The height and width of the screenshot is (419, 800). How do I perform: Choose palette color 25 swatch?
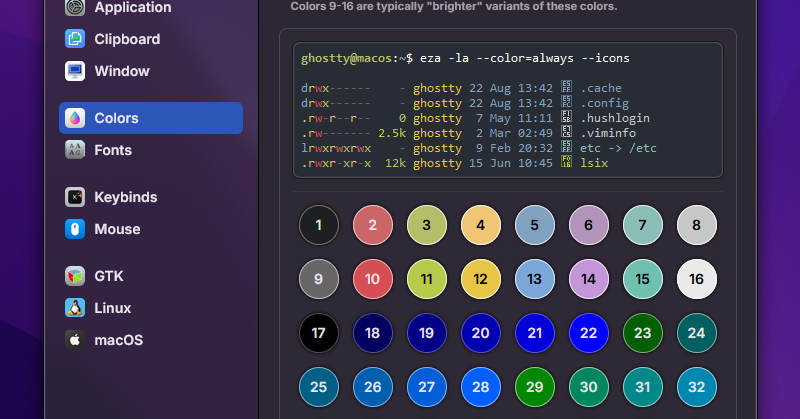[x=318, y=387]
